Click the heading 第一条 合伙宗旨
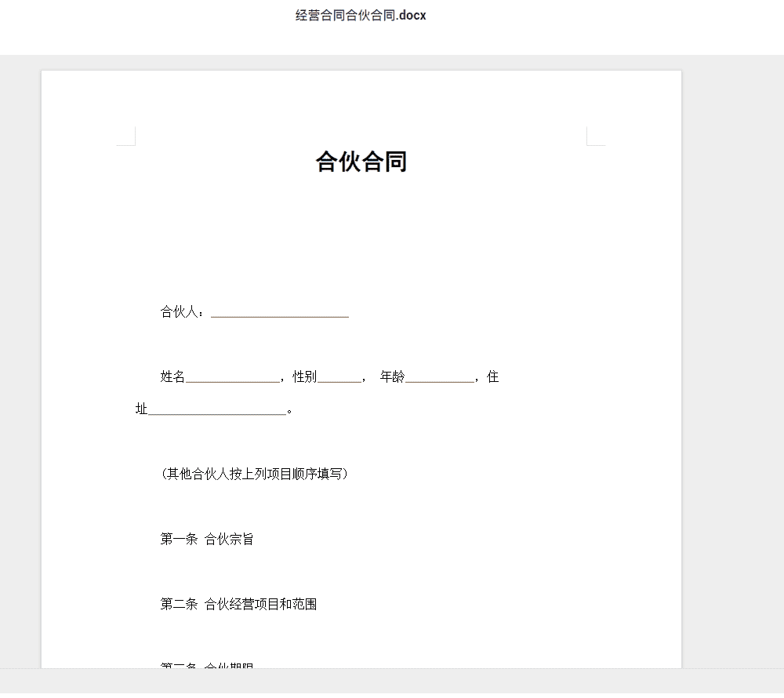 tap(207, 539)
